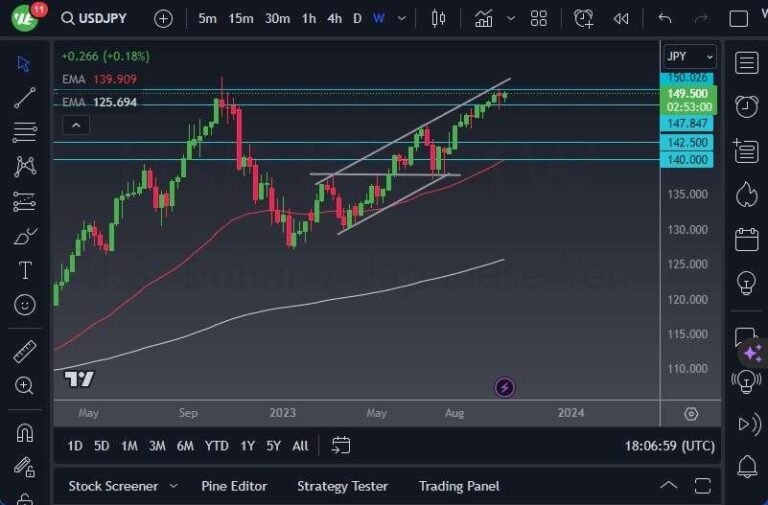768x505 pixels.
Task: Open the layout setup square icon
Action: pyautogui.click(x=739, y=19)
